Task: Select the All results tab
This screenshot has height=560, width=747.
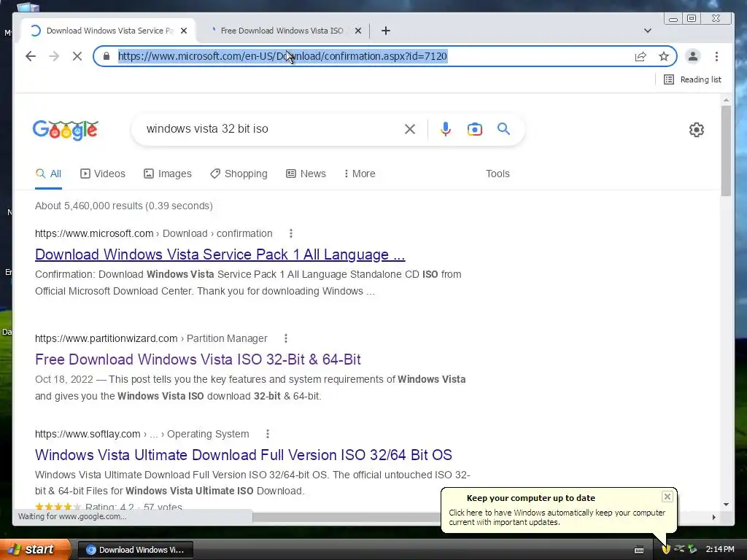Action: pyautogui.click(x=49, y=174)
